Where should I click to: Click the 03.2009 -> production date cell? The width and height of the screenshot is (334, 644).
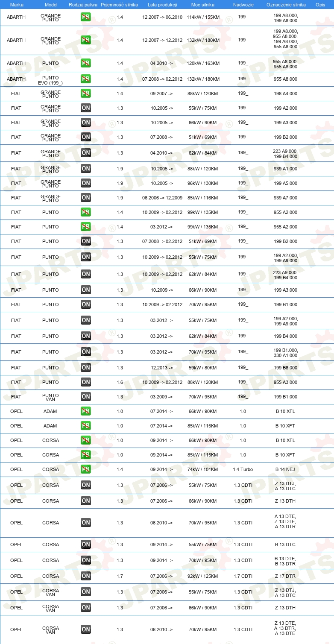tap(162, 397)
